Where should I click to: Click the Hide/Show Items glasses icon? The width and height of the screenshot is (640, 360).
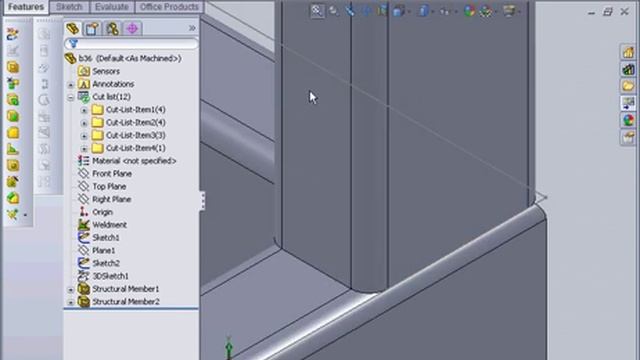coord(445,11)
